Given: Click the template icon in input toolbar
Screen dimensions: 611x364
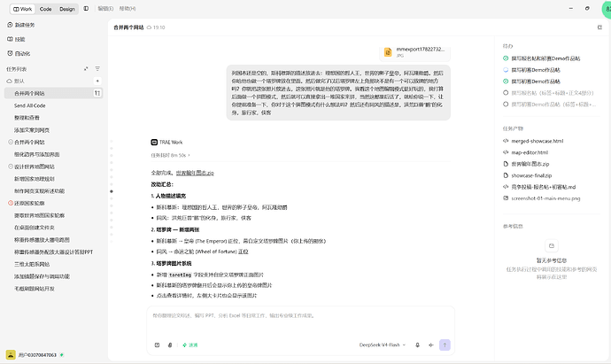Looking at the screenshot, I should click(157, 345).
